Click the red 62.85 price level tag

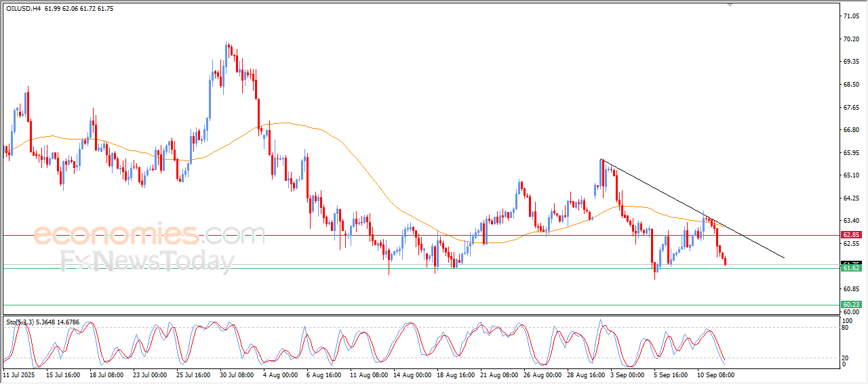[851, 235]
